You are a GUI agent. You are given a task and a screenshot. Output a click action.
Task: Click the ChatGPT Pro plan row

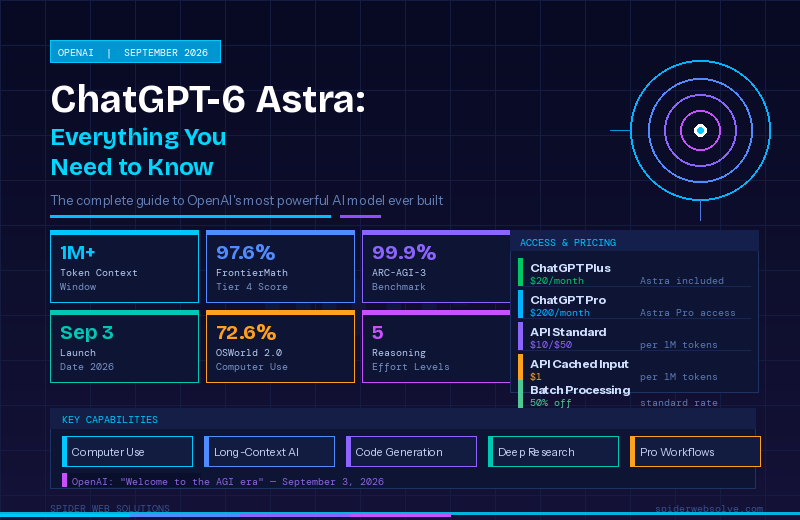coord(634,305)
